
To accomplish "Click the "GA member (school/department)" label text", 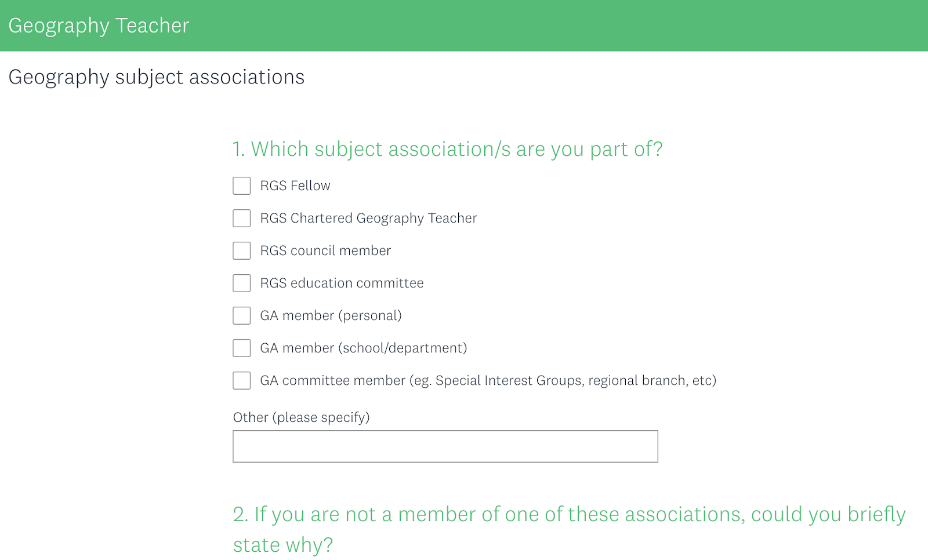I will click(363, 348).
